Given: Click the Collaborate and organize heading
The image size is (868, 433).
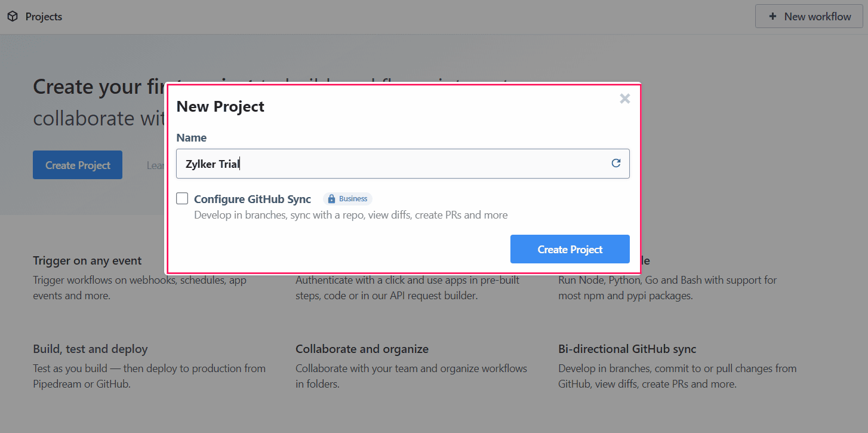Looking at the screenshot, I should click(362, 349).
